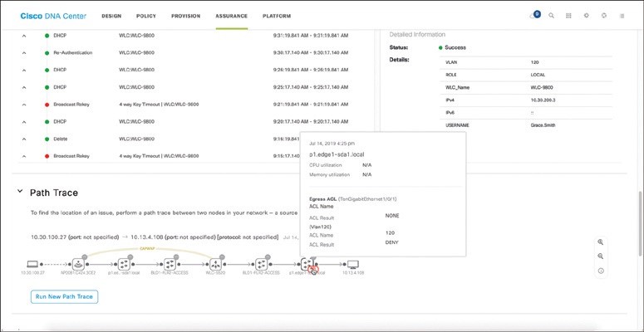Viewport: 644px width, 332px height.
Task: Click the laptop source node 10.30.100.27
Action: [x=32, y=264]
